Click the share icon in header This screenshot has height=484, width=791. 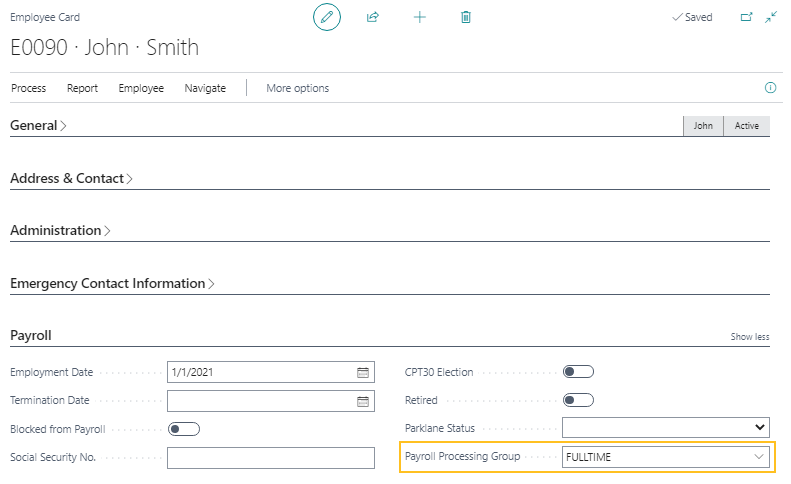373,17
